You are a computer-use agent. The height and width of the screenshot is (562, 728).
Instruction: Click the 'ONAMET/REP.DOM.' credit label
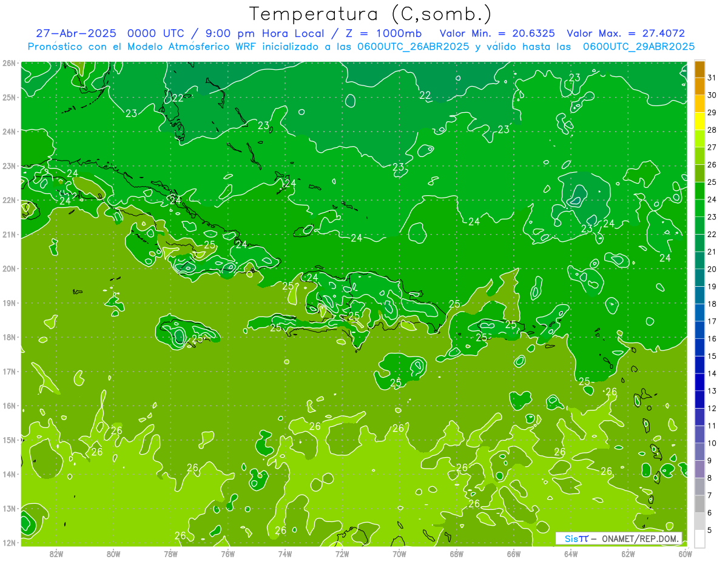pos(641,538)
